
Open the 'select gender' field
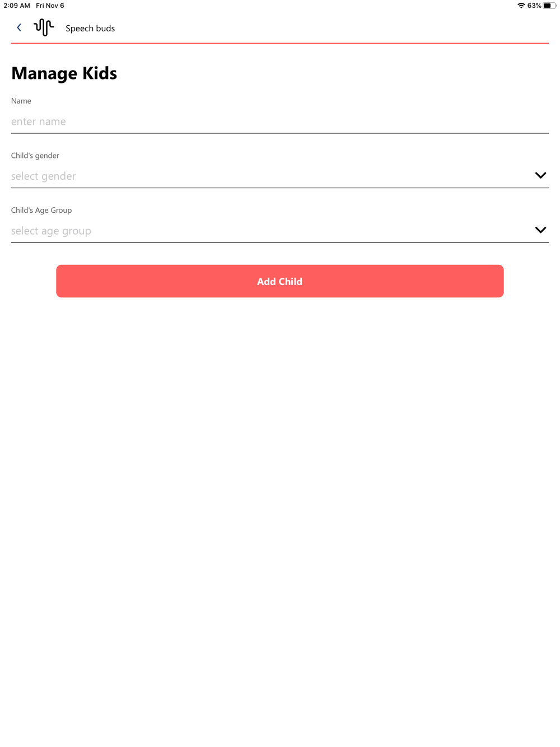pos(269,176)
